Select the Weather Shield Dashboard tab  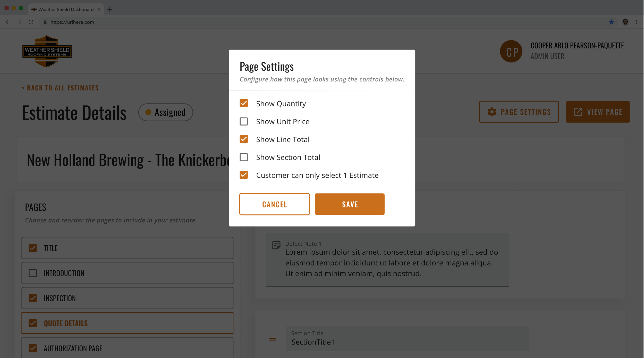click(64, 9)
